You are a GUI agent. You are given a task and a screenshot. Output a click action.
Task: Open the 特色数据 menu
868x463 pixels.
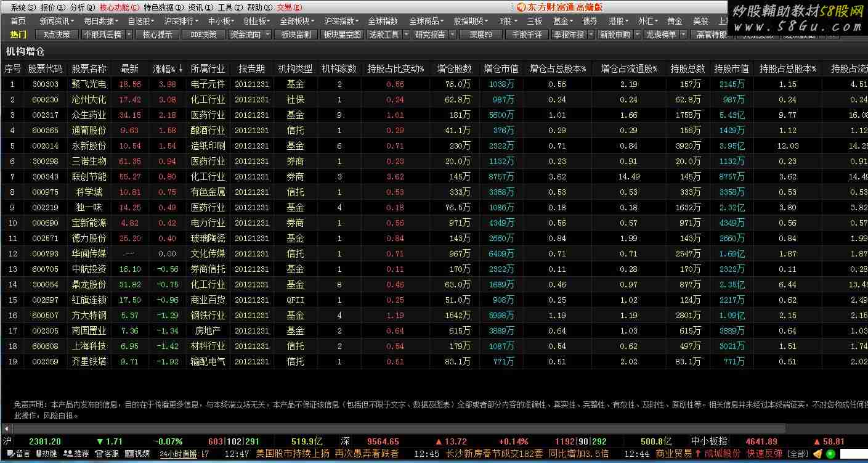(164, 7)
